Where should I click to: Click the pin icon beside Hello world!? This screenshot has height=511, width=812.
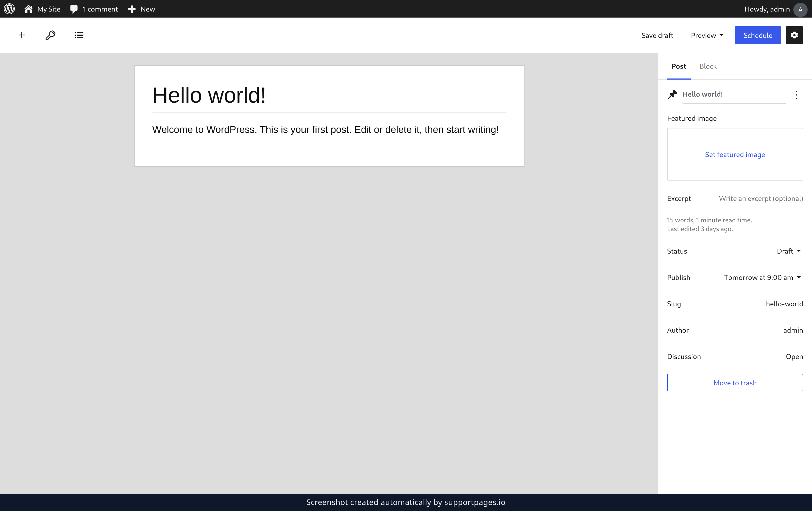pos(672,94)
